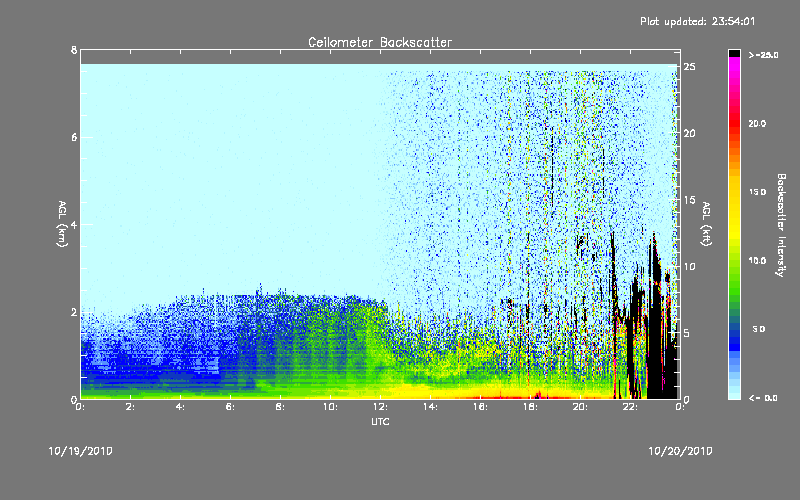Click the 20: hour tick label

point(580,407)
